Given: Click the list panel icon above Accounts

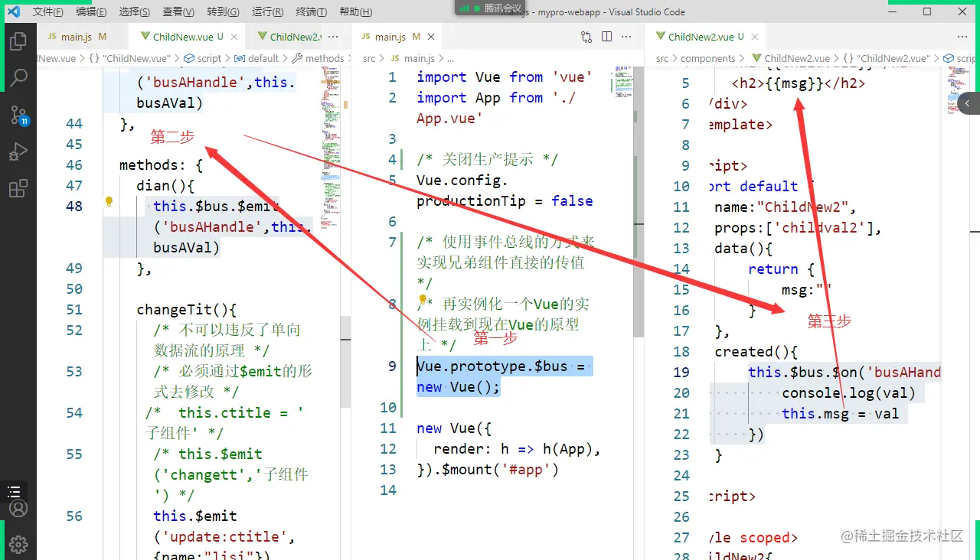Looking at the screenshot, I should [14, 492].
